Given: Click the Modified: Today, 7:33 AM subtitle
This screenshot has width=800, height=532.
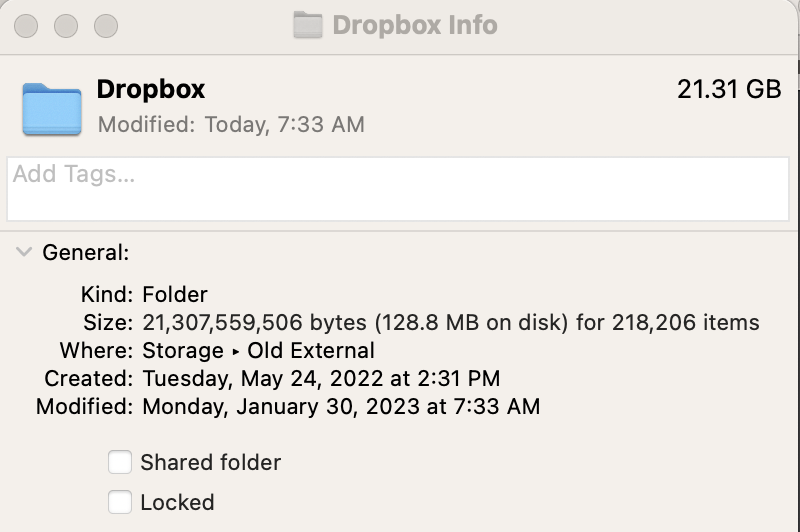Looking at the screenshot, I should (231, 125).
